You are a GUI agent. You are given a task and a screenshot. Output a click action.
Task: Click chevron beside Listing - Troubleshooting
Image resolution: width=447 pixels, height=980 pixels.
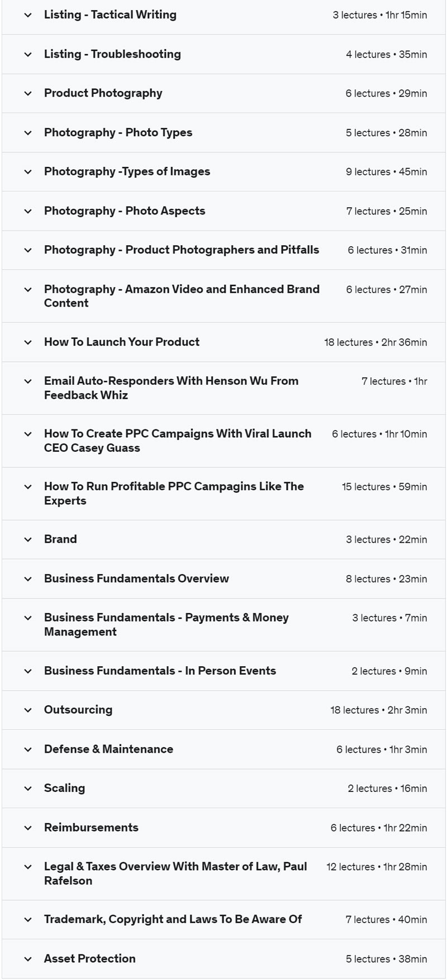click(28, 55)
